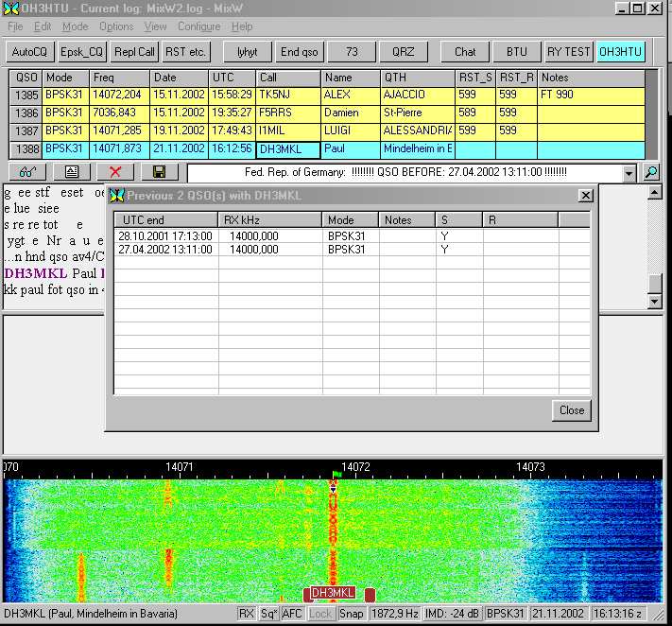Toggle the AFC status indicator

tap(292, 614)
